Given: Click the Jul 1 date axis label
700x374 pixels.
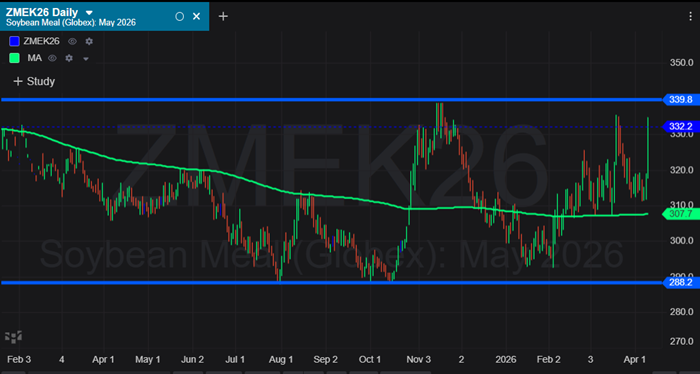Looking at the screenshot, I should coord(235,360).
